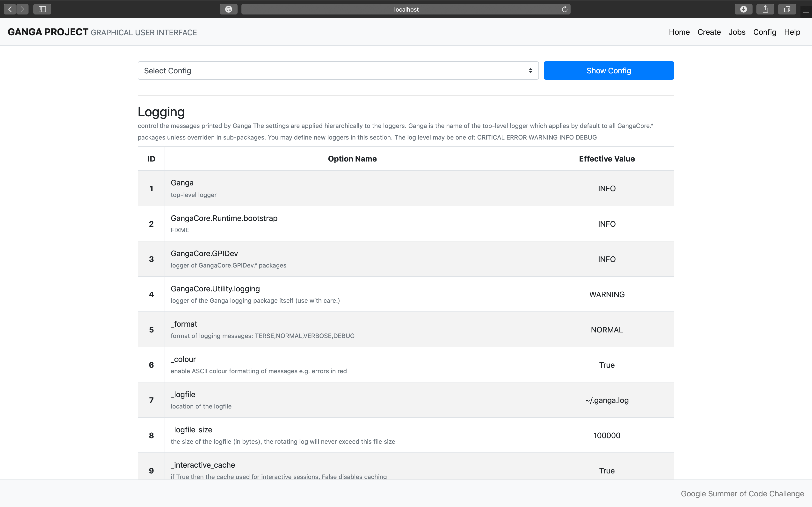Reload the page using refresh icon
The image size is (812, 507).
[565, 9]
